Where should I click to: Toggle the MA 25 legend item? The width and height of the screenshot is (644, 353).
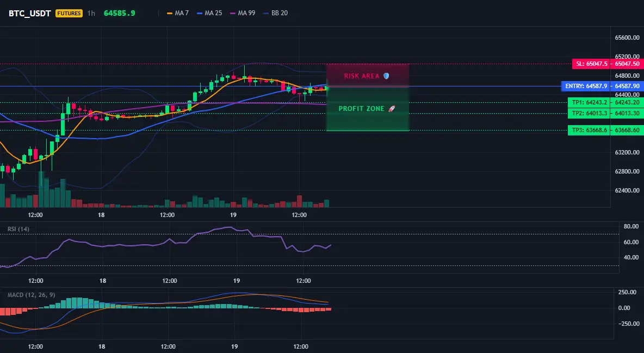coord(209,13)
